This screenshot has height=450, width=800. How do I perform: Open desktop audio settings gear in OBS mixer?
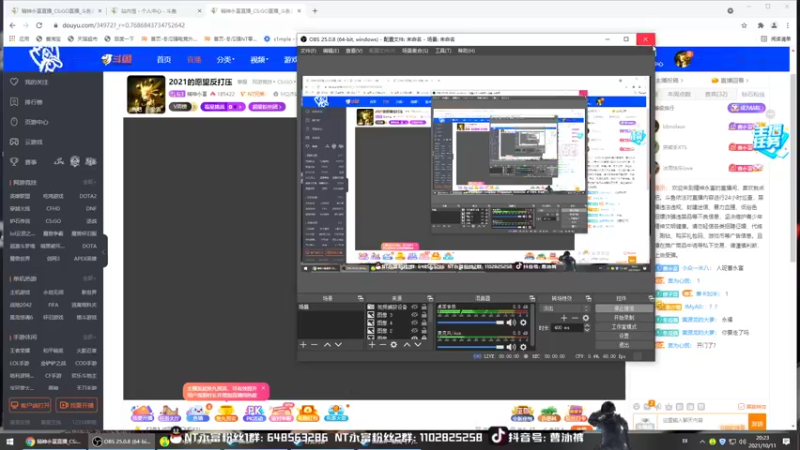[x=523, y=322]
